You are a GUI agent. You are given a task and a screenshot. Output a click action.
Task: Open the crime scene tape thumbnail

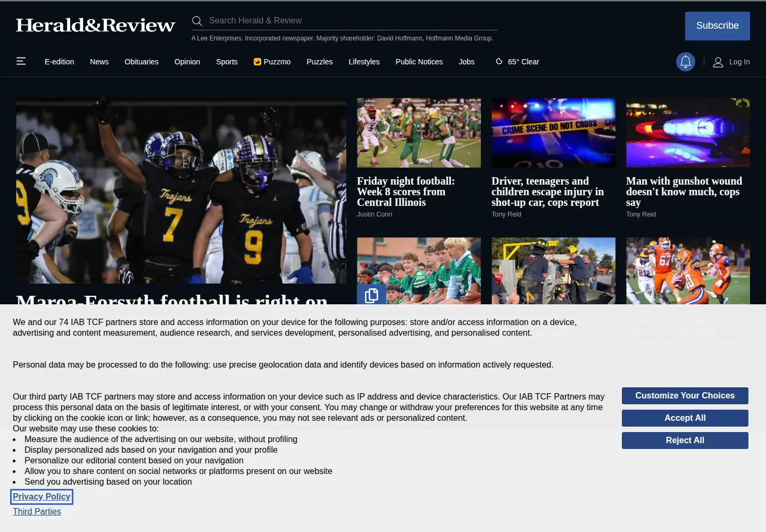point(553,133)
